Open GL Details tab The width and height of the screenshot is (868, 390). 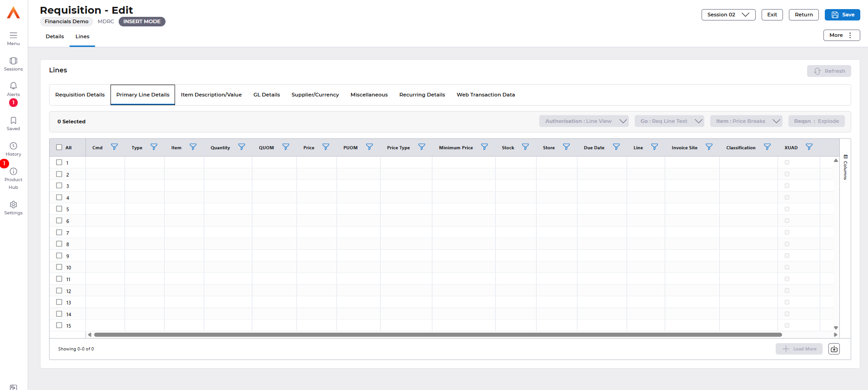click(267, 95)
